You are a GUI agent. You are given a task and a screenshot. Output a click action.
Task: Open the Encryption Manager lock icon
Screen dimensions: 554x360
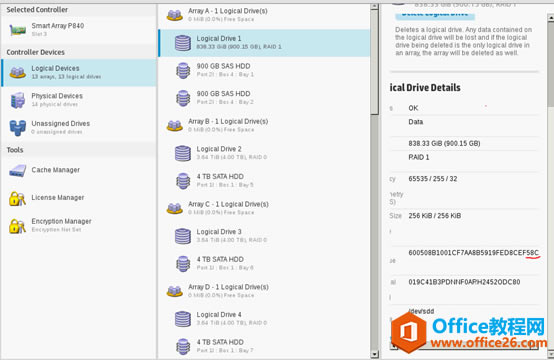coord(17,226)
